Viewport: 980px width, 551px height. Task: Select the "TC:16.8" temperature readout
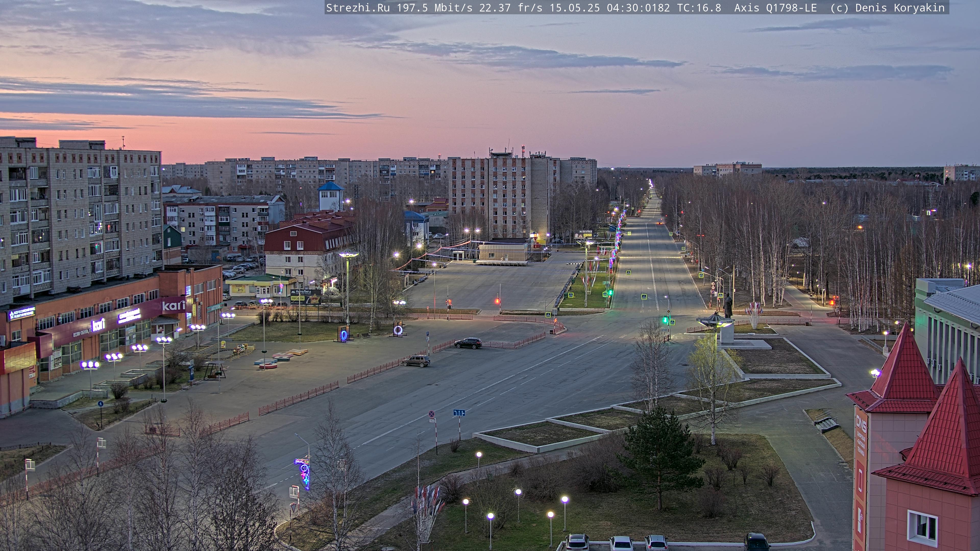[x=699, y=8]
